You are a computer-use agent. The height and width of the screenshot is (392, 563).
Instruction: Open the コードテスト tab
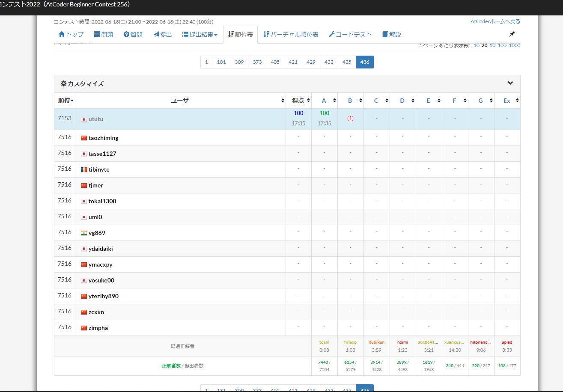coord(350,35)
